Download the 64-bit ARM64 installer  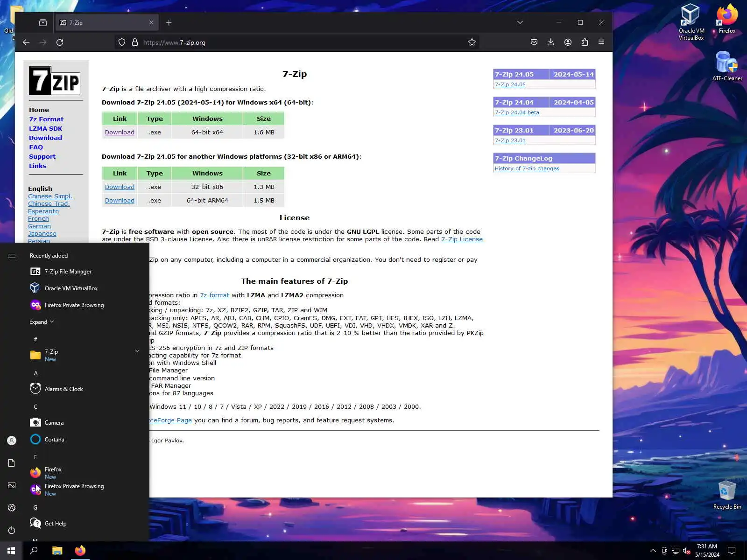120,201
